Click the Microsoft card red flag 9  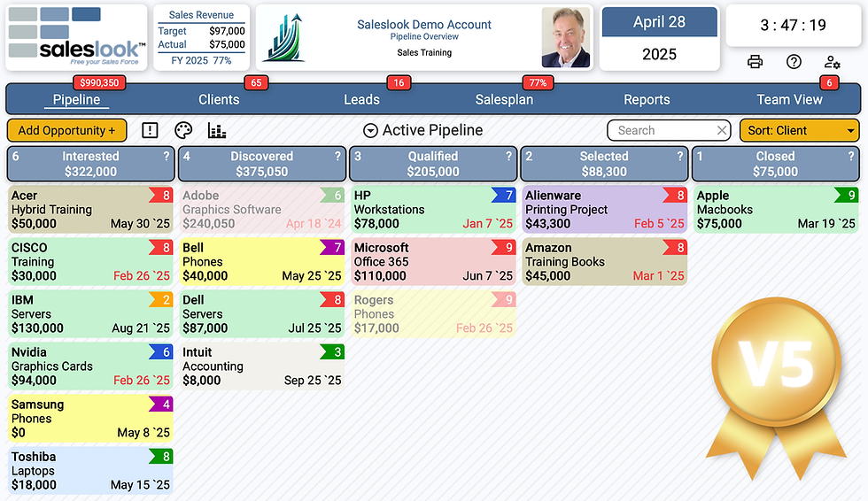point(504,247)
